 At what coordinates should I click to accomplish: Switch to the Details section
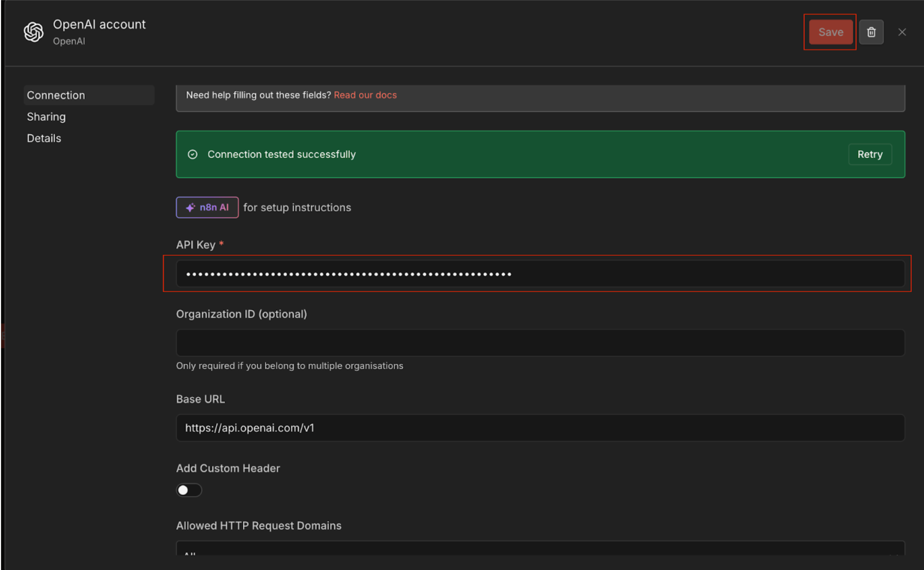(44, 138)
